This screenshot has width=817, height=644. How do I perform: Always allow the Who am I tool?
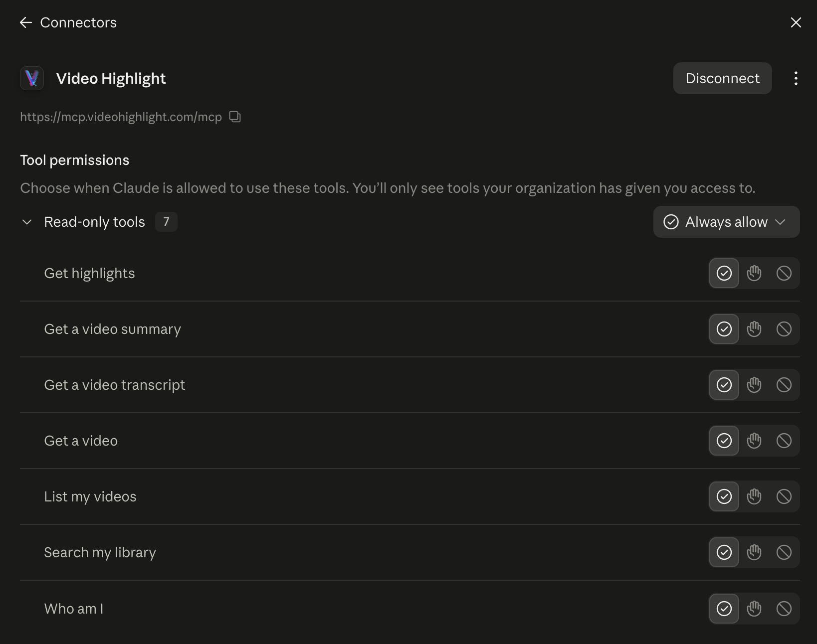(x=724, y=609)
